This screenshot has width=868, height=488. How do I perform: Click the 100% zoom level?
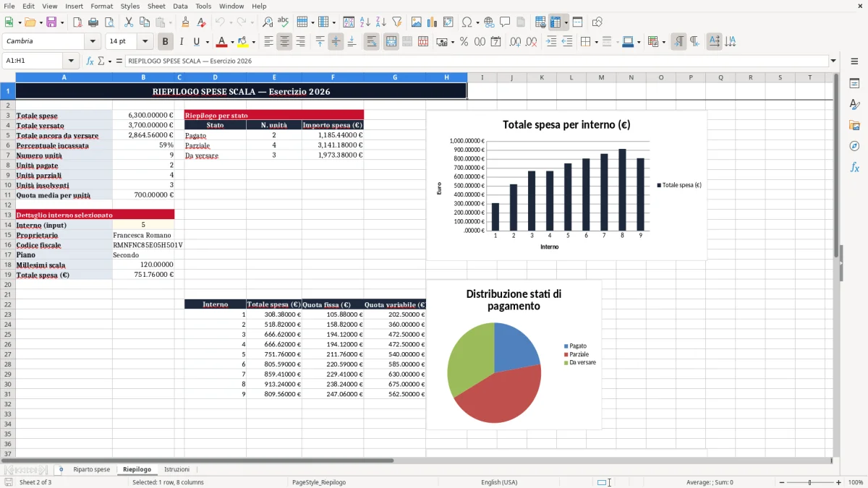click(856, 482)
